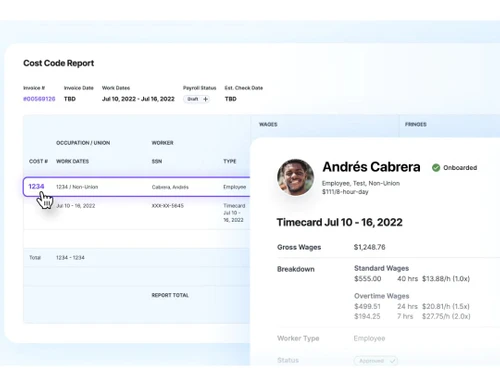
Task: Click the FRINGES column group header
Action: (x=416, y=124)
